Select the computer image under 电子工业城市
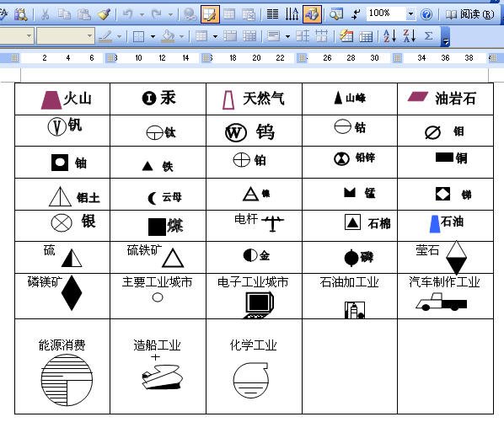Screen dimensions: 504x433 (259, 305)
